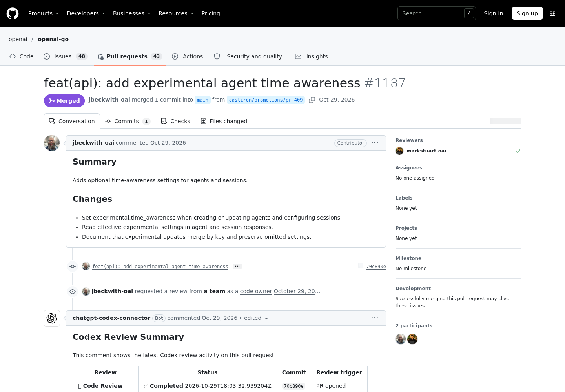Expand the Developers menu
Image resolution: width=565 pixels, height=392 pixels.
click(86, 13)
